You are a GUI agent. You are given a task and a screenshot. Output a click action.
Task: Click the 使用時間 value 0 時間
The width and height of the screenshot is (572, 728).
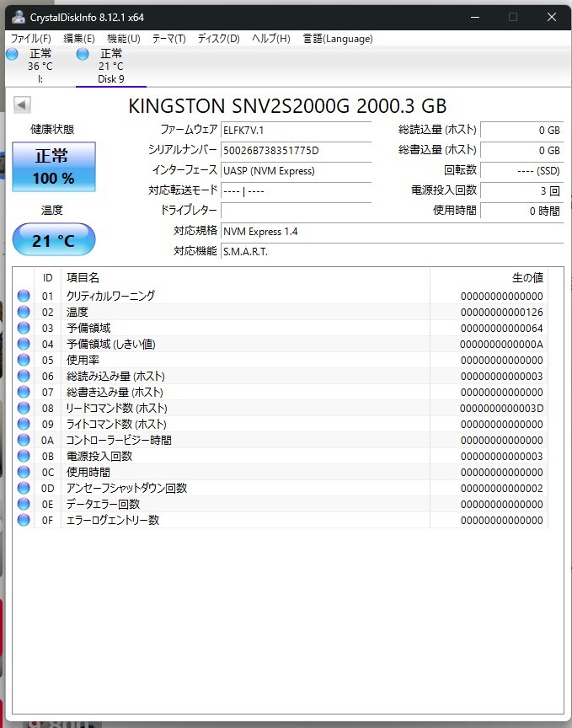(521, 211)
